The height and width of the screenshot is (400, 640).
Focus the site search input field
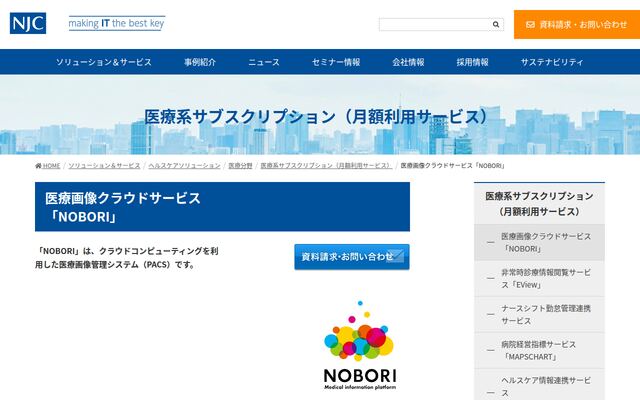(435, 24)
